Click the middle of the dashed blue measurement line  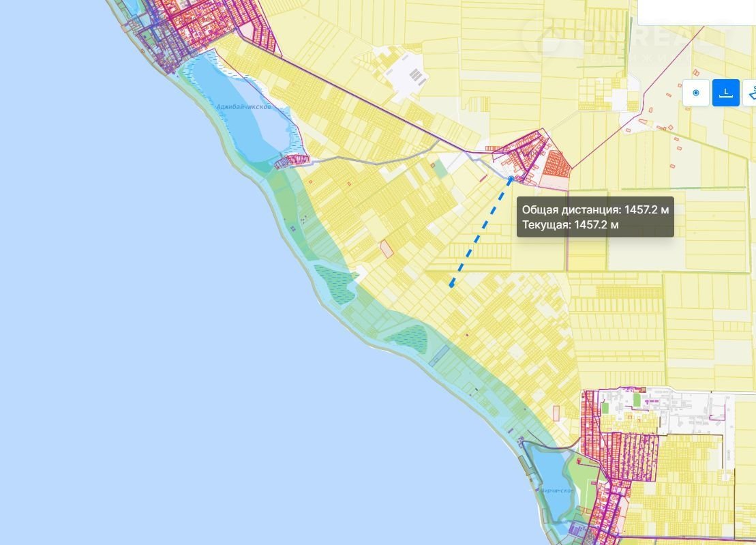[x=481, y=232]
